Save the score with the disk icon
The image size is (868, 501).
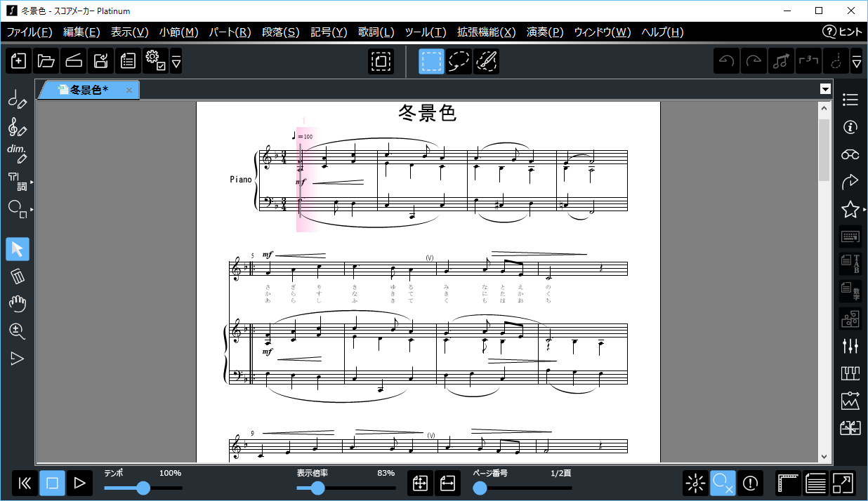pos(101,61)
